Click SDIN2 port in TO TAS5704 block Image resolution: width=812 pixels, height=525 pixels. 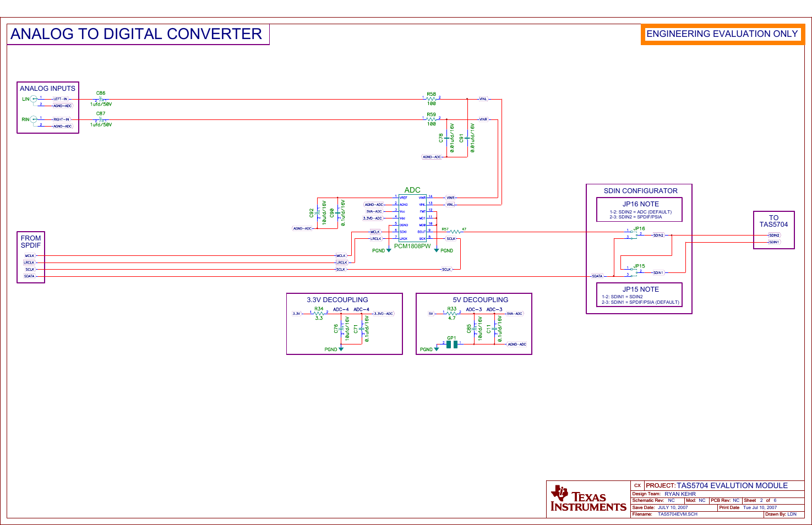click(x=775, y=236)
